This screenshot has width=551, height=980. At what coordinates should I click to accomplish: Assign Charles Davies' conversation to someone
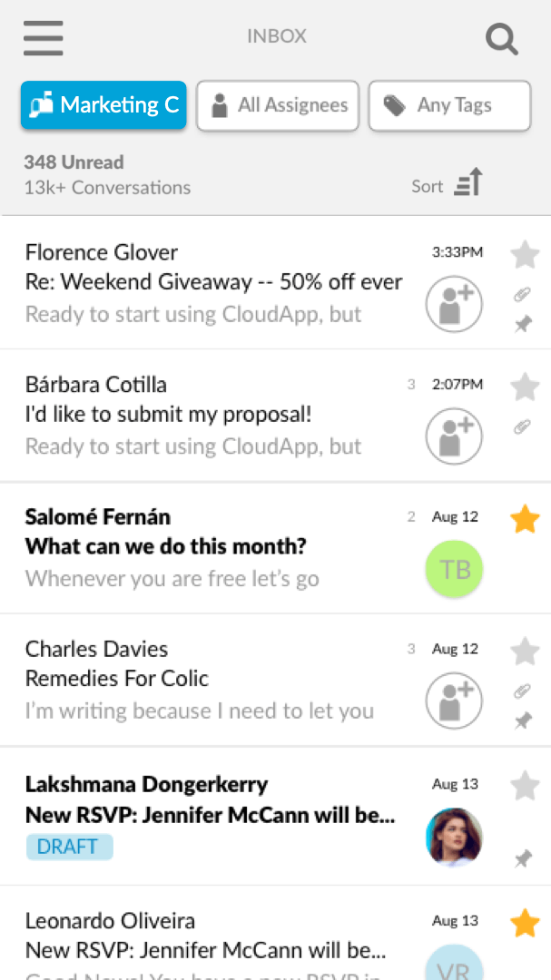click(x=454, y=701)
